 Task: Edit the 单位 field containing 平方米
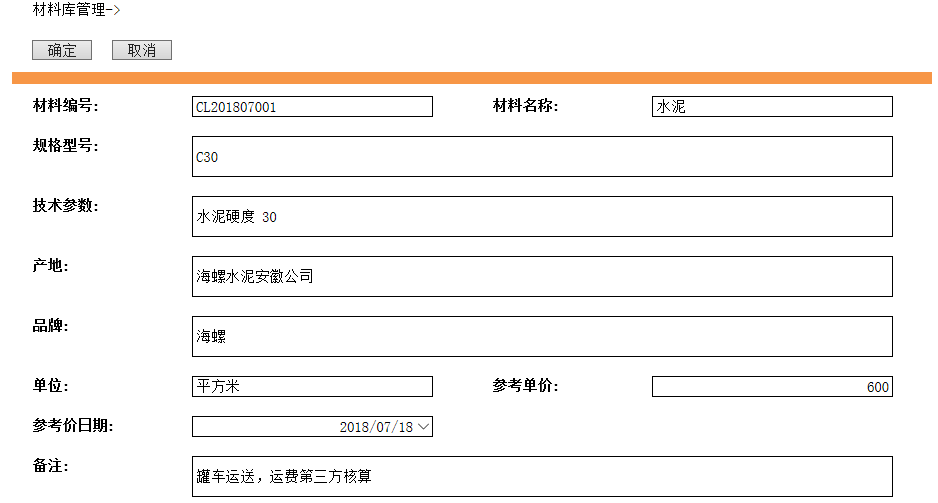click(312, 386)
